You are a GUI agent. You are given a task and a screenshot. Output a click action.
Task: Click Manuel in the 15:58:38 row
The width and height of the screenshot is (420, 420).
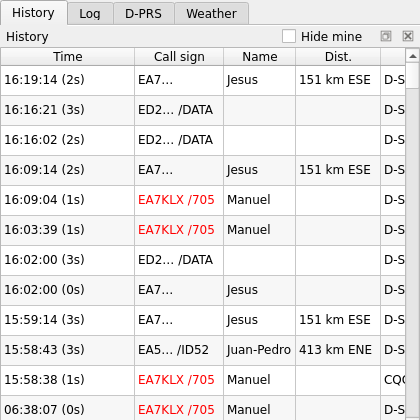(259, 380)
